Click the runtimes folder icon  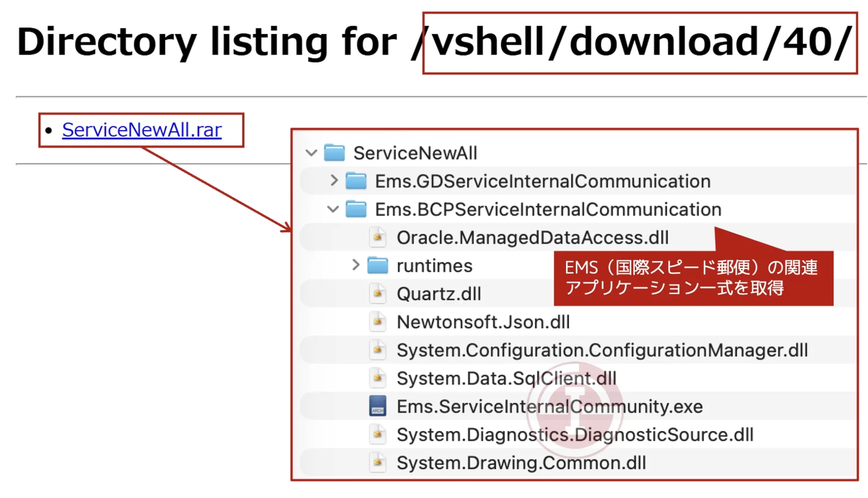[x=377, y=266]
